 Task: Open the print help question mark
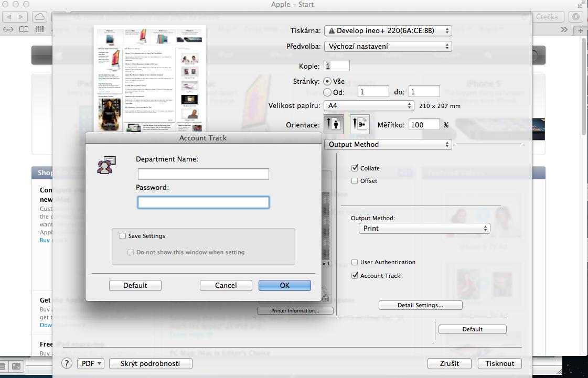pos(67,363)
